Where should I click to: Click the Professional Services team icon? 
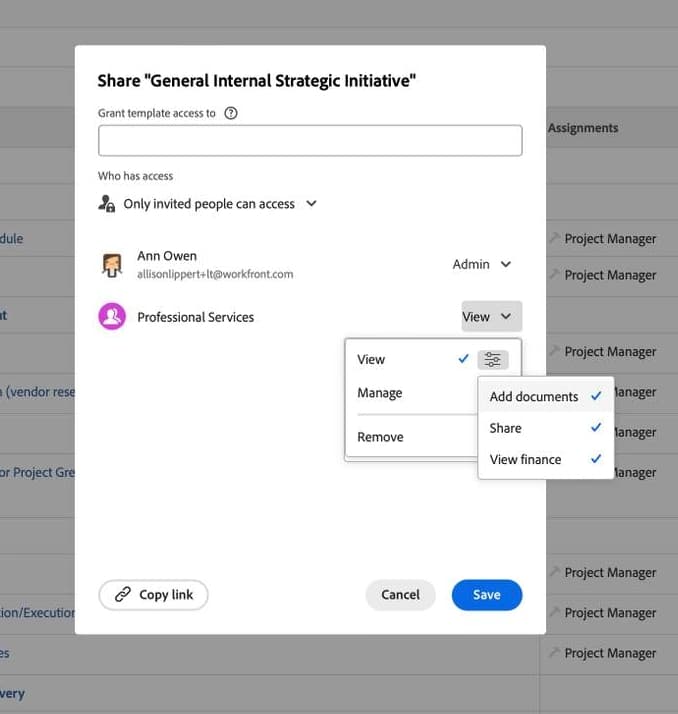112,317
